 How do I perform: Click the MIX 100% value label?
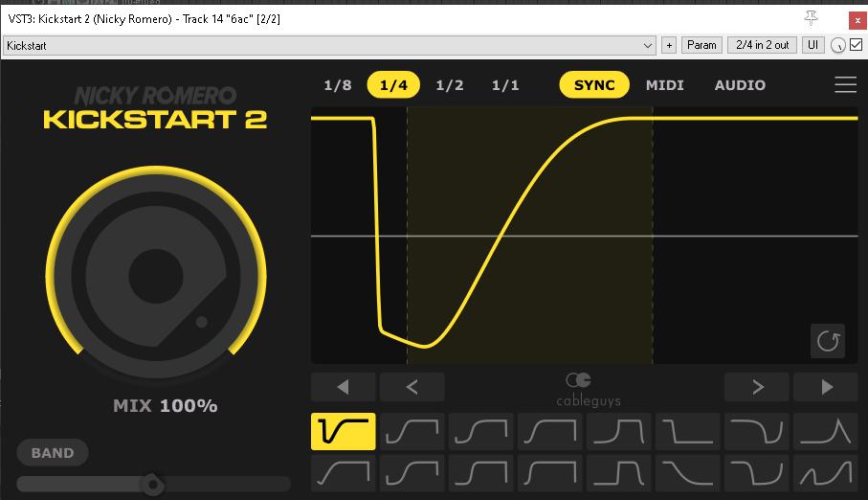[165, 406]
